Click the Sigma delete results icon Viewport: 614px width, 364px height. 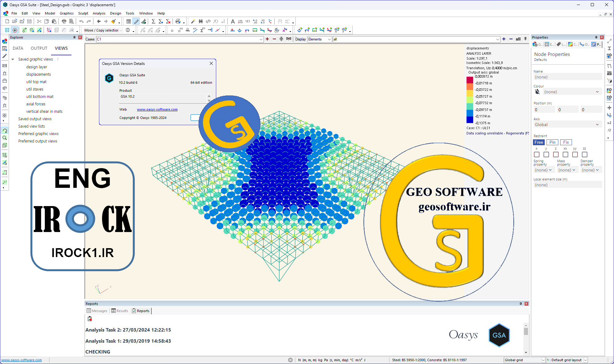168,21
